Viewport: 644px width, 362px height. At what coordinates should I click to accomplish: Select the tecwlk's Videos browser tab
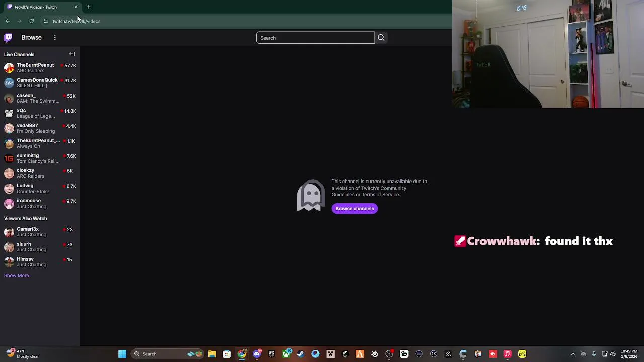point(42,7)
